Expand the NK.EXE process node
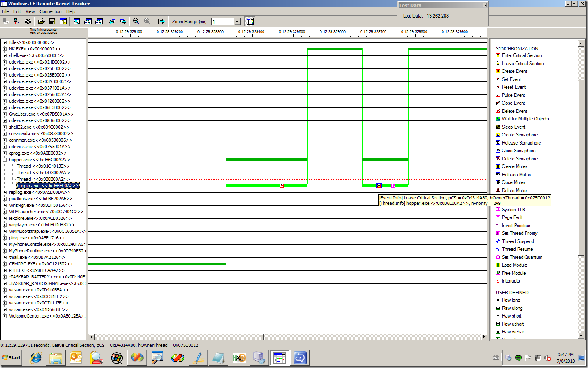Screen dimensions: 588x368 coord(4,49)
